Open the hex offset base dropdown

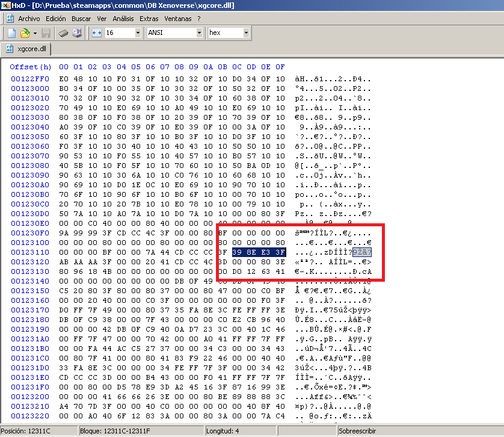(x=246, y=33)
